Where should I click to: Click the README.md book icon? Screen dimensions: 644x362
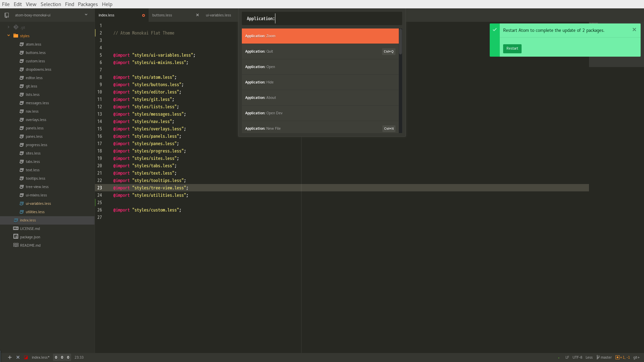(x=16, y=245)
